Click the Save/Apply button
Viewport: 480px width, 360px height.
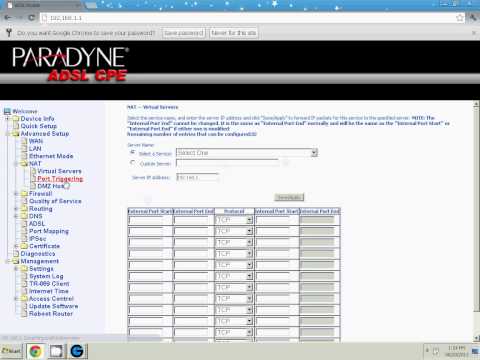[x=289, y=197]
